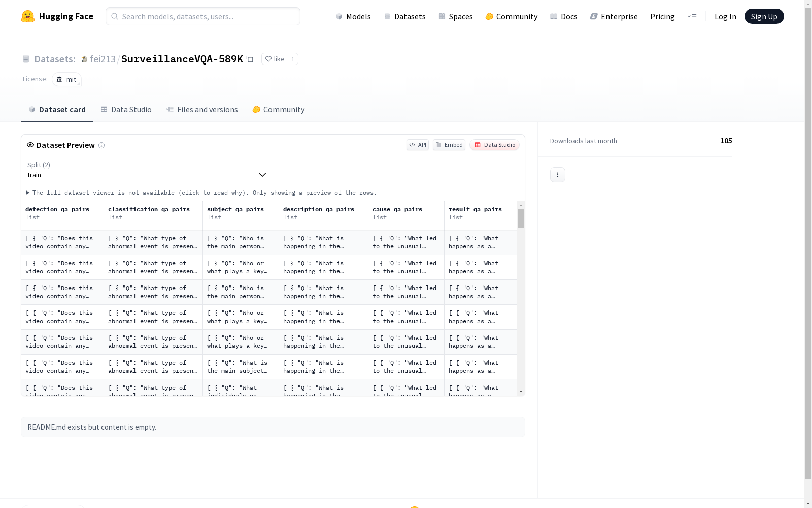Open Data Studio from the preview header

point(494,145)
